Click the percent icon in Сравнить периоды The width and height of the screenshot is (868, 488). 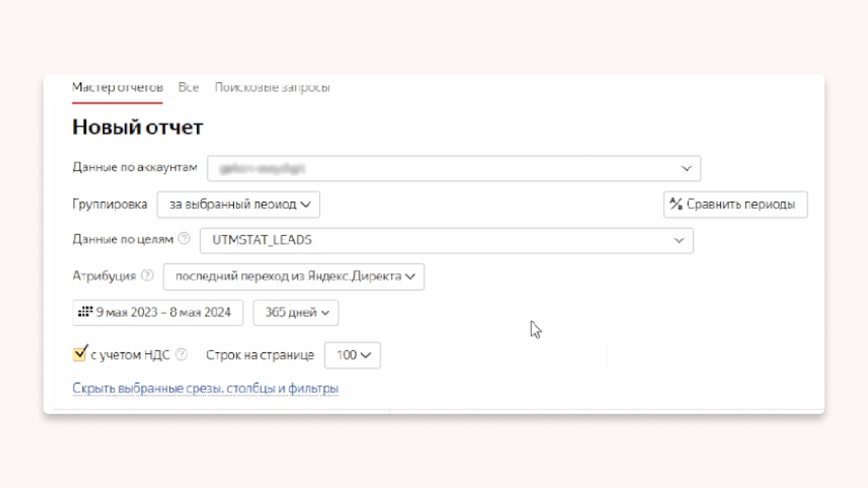(x=676, y=204)
